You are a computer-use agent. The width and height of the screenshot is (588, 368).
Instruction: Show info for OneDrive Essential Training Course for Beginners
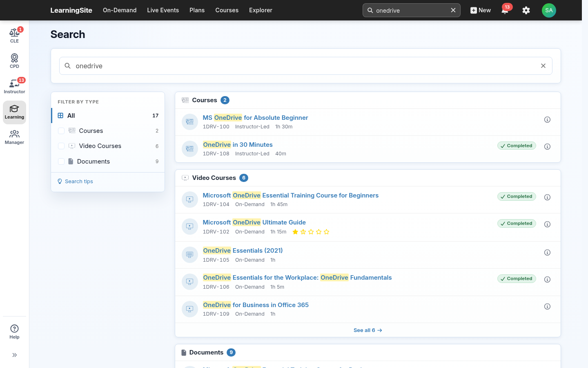[x=547, y=197]
